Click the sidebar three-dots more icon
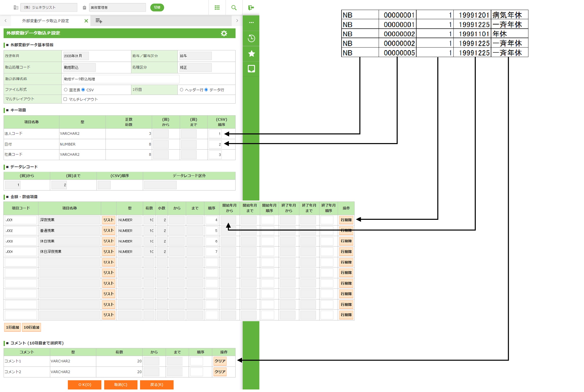 coord(251,23)
